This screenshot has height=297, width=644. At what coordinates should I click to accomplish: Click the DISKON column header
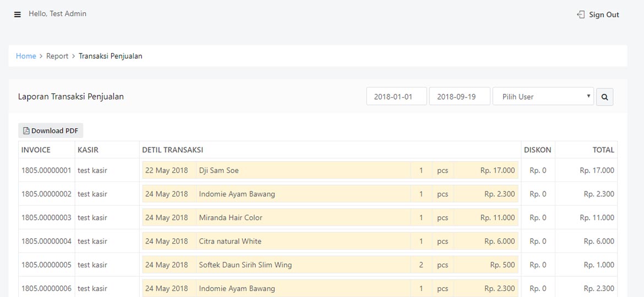(538, 150)
